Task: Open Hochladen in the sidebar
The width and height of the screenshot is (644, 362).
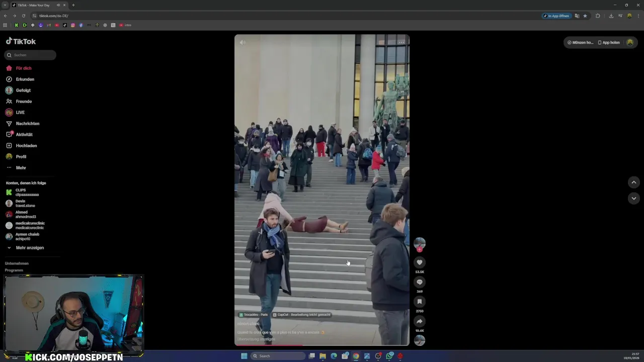Action: (22, 145)
